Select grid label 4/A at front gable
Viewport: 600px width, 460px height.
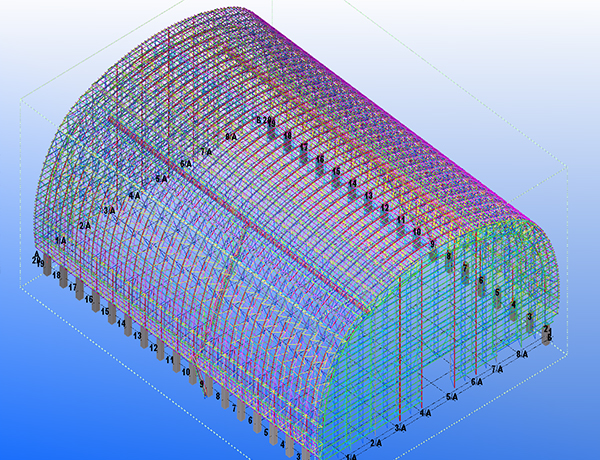coord(425,412)
